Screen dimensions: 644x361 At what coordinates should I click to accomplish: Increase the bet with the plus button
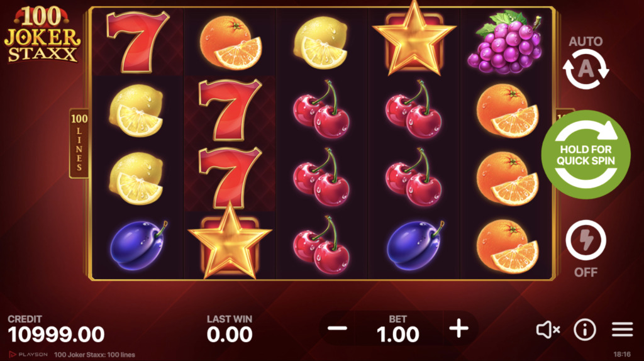(458, 328)
